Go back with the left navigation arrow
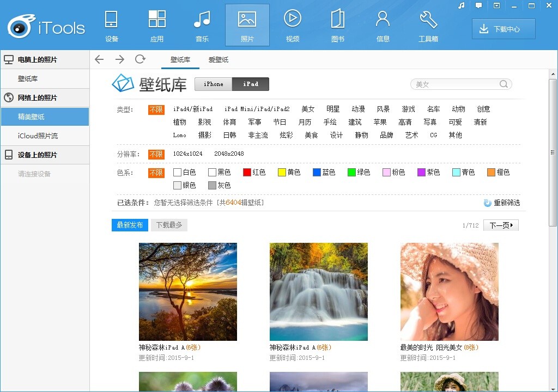 pyautogui.click(x=99, y=59)
